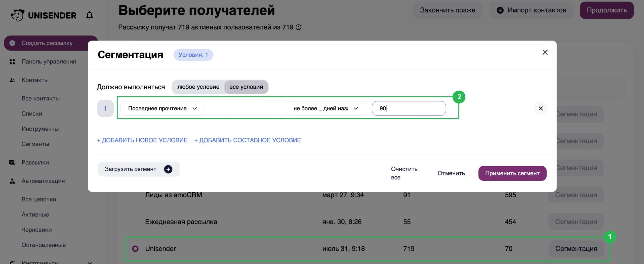Switch to все условия option
The height and width of the screenshot is (264, 644).
pyautogui.click(x=246, y=87)
